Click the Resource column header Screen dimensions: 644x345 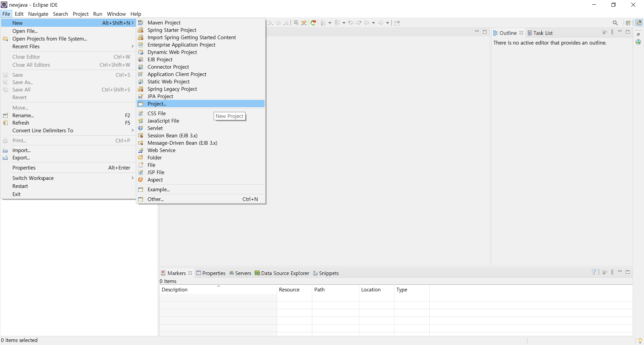[294, 289]
